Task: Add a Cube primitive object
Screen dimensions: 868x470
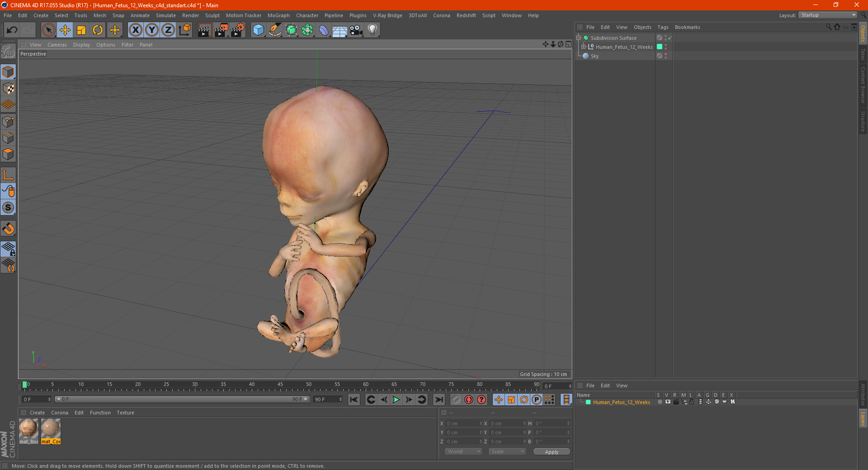Action: (x=258, y=30)
